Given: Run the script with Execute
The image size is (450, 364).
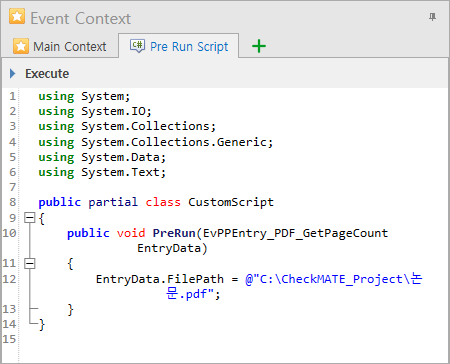Looking at the screenshot, I should pos(47,74).
